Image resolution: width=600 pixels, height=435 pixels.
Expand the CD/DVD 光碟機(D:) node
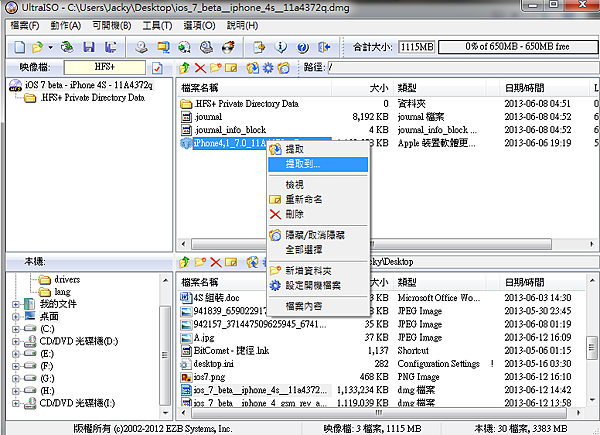[x=16, y=341]
